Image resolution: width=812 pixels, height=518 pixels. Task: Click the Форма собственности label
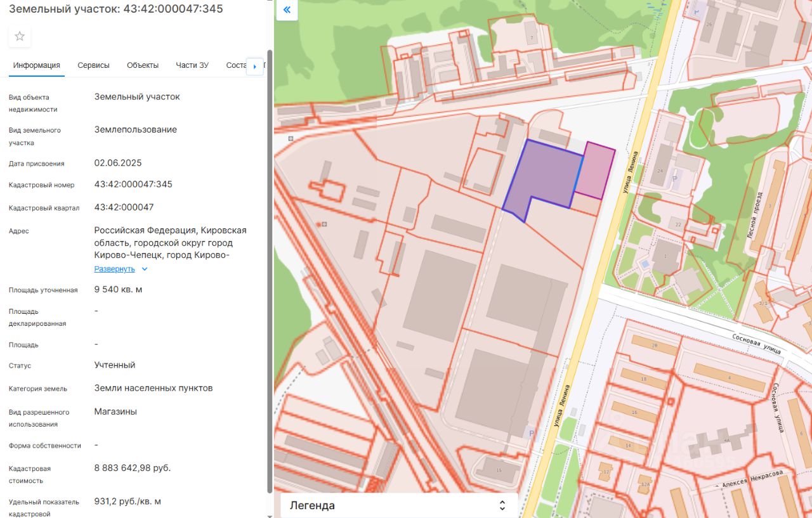pos(45,446)
